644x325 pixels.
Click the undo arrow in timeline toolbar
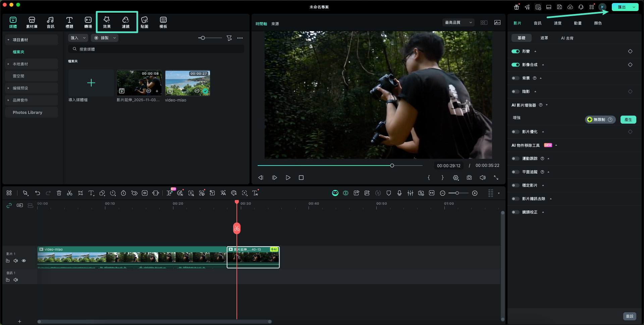(x=38, y=193)
